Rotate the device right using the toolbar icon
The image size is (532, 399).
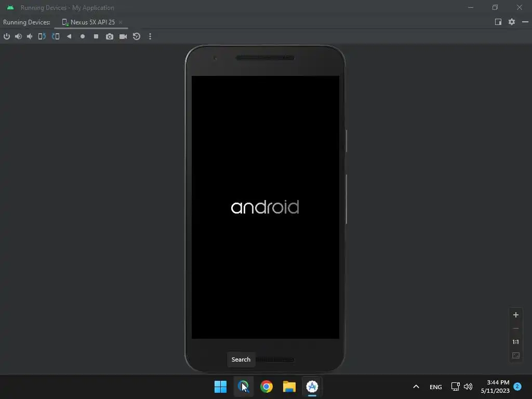(x=56, y=36)
